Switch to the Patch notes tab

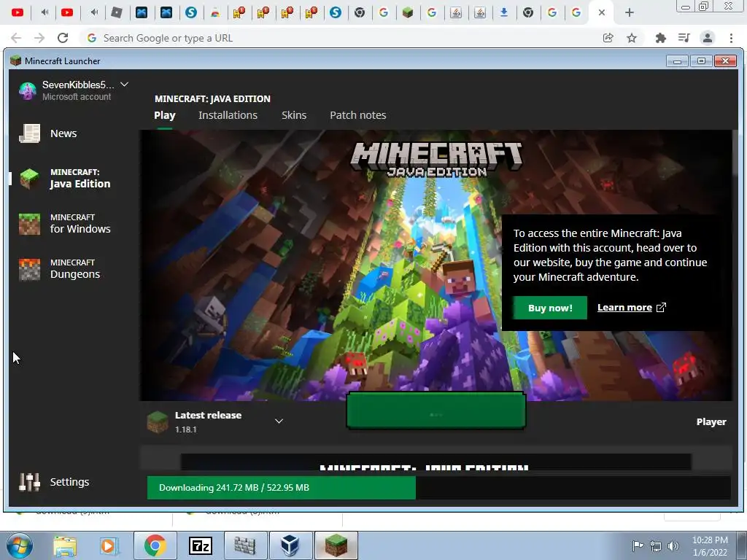[357, 115]
